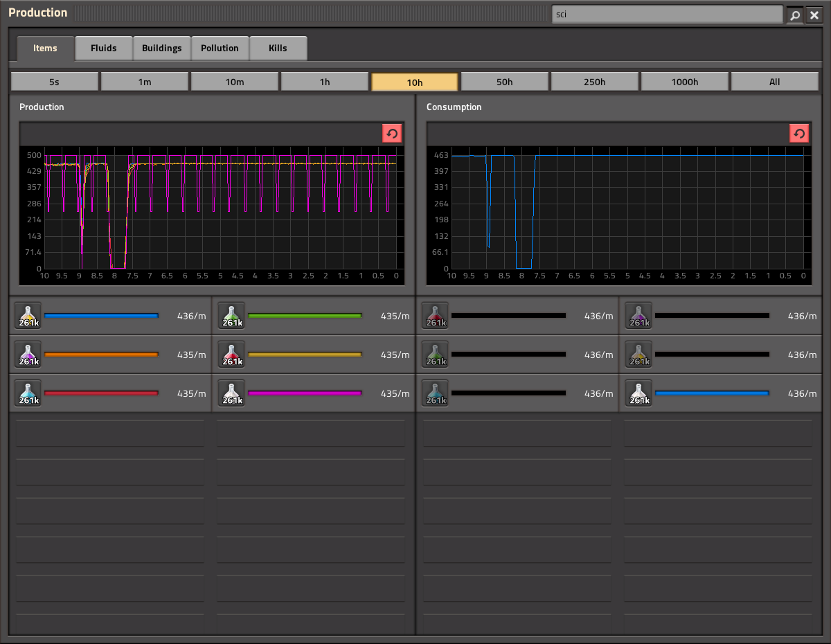Select the purple science pack in Production
The image size is (831, 644).
28,355
